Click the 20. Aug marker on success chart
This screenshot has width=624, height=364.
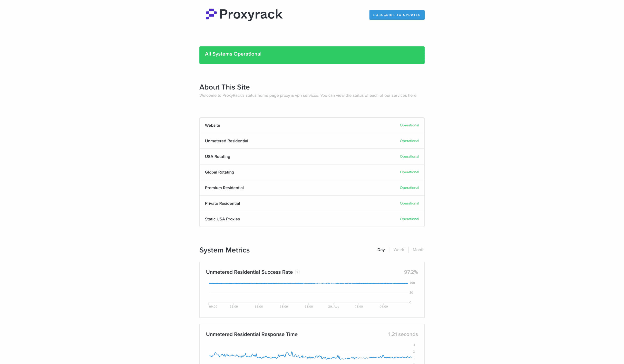(x=333, y=307)
